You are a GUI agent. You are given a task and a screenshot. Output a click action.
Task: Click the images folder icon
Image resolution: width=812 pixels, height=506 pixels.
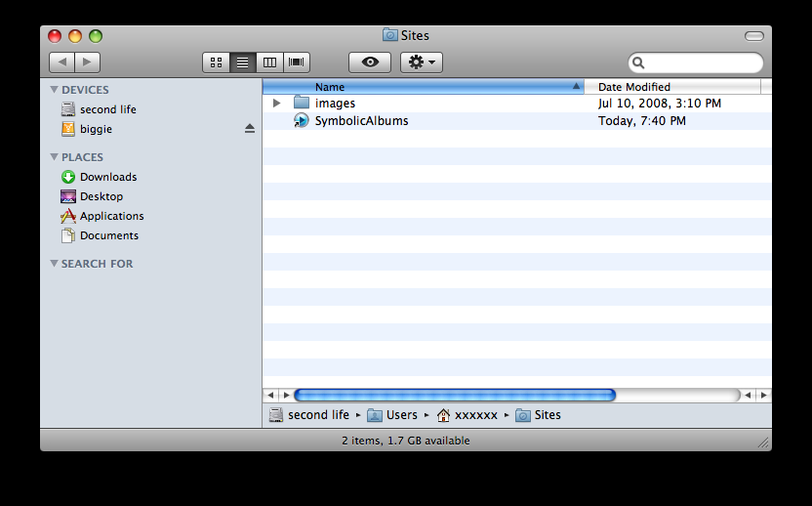click(x=302, y=103)
